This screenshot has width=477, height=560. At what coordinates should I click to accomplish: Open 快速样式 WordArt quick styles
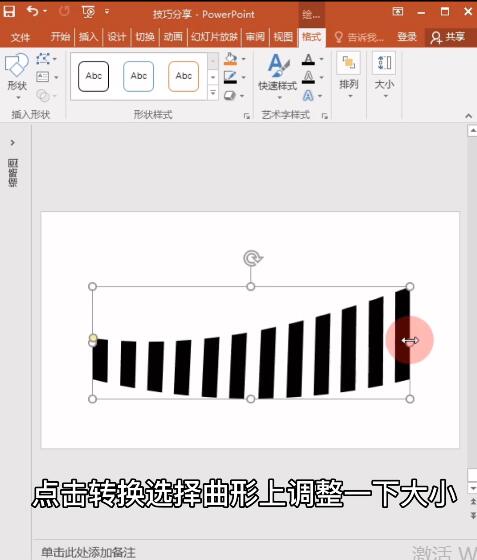tap(278, 76)
